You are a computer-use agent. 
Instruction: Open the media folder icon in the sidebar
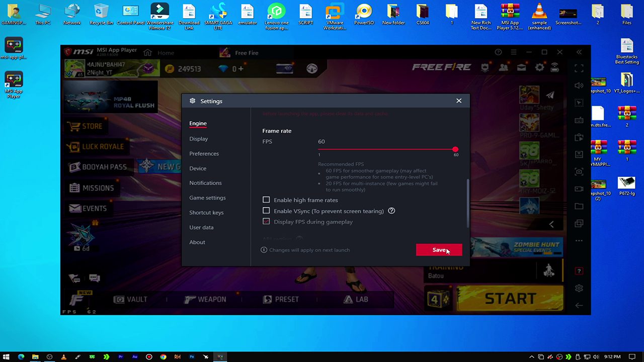tap(579, 206)
